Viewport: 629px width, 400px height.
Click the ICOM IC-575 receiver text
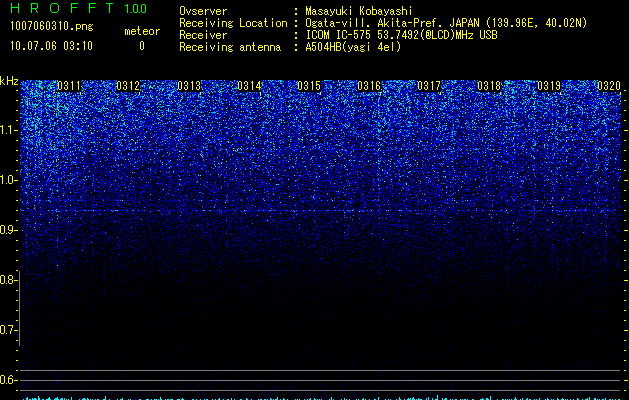click(401, 35)
